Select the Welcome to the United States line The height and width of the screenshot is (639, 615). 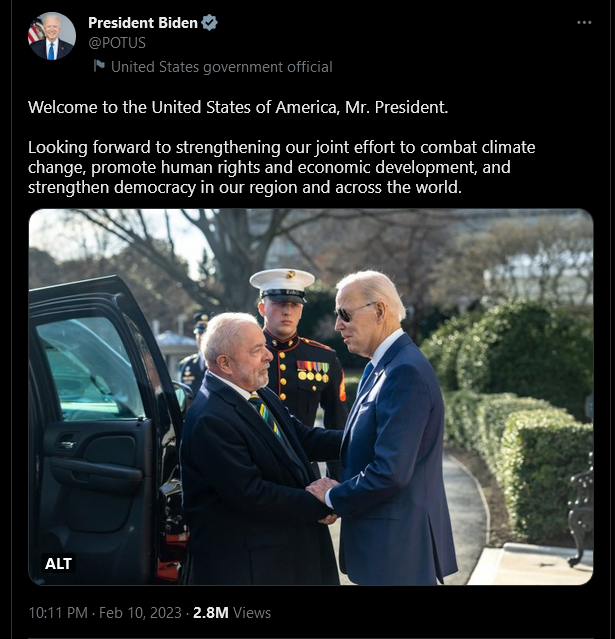(238, 108)
